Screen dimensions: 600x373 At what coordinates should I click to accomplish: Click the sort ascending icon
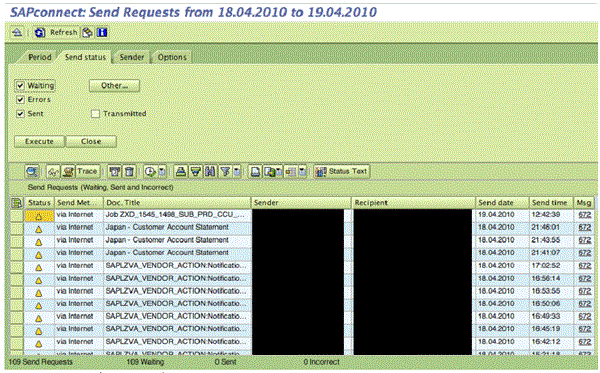[181, 172]
